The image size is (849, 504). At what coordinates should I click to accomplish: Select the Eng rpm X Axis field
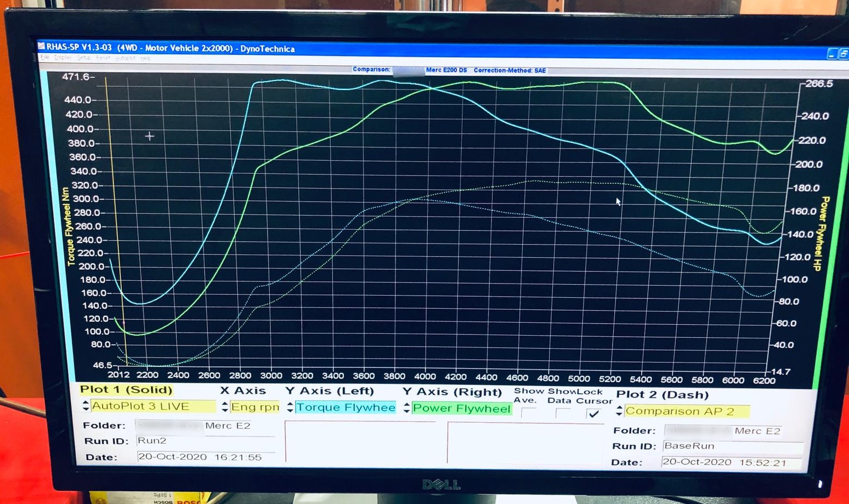click(255, 407)
